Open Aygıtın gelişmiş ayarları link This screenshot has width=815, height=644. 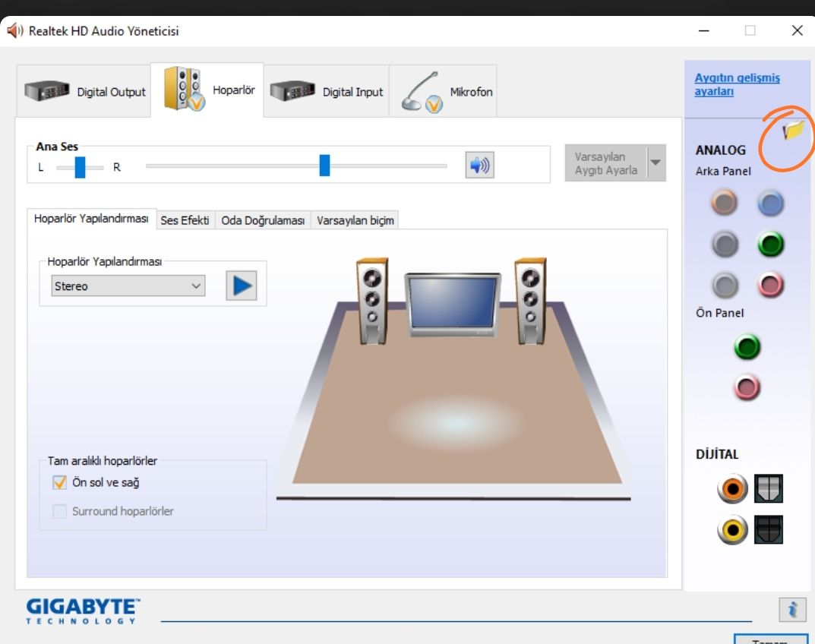(737, 84)
